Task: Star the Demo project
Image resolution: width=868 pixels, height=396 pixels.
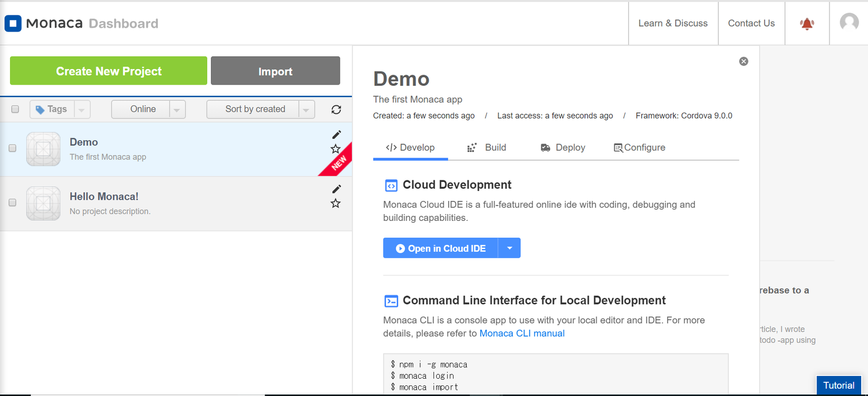Action: click(336, 149)
